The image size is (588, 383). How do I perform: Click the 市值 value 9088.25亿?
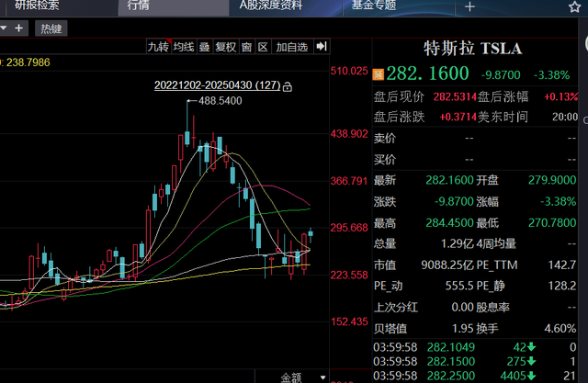click(x=447, y=265)
